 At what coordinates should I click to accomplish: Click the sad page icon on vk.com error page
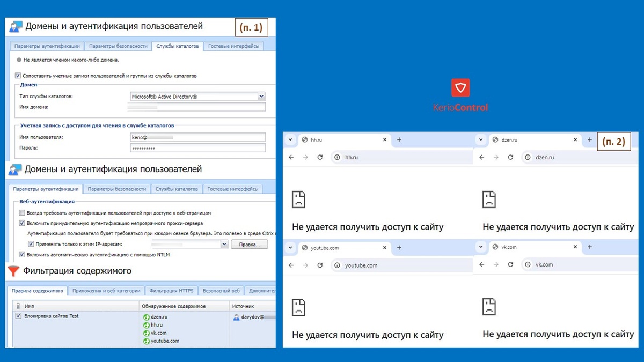[489, 307]
